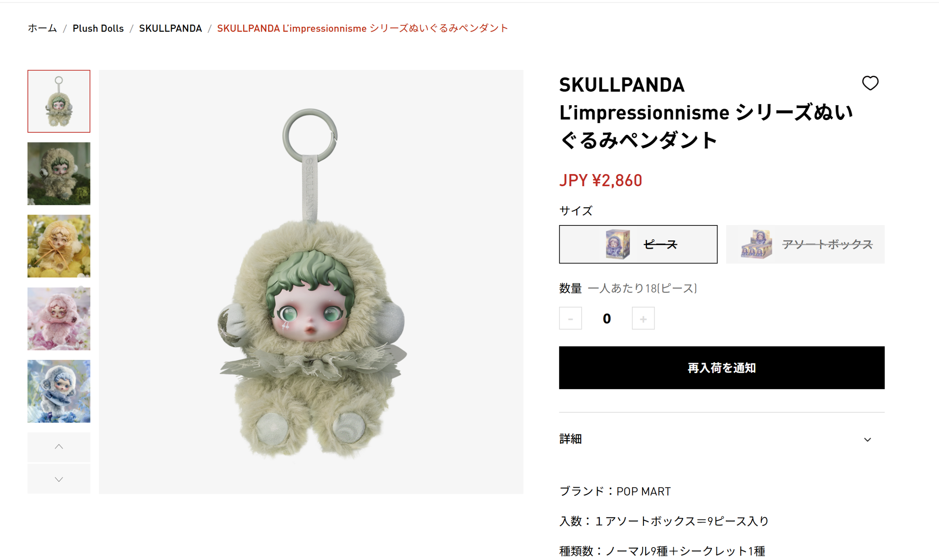
Task: Click 再入荷を通知 restock notification button
Action: coord(721,368)
